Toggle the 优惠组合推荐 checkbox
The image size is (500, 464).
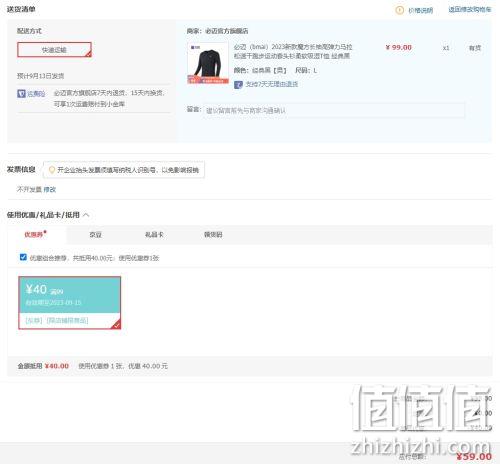pos(23,257)
